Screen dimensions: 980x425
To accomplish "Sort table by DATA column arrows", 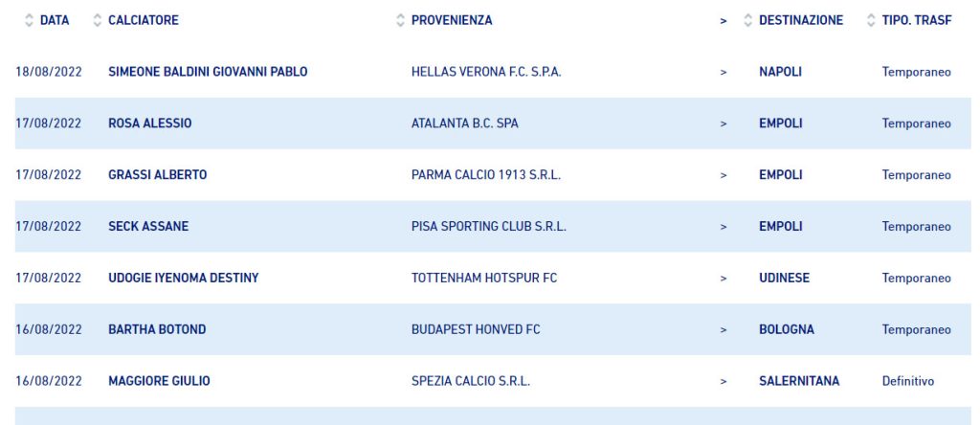I will [29, 21].
